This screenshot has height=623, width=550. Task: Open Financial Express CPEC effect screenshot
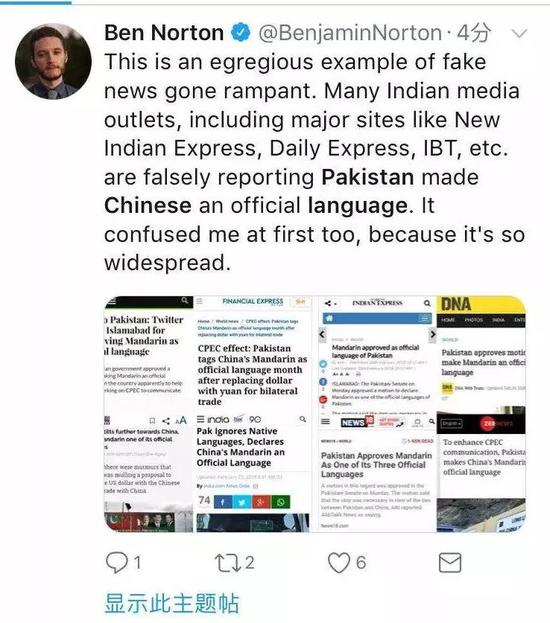point(253,354)
